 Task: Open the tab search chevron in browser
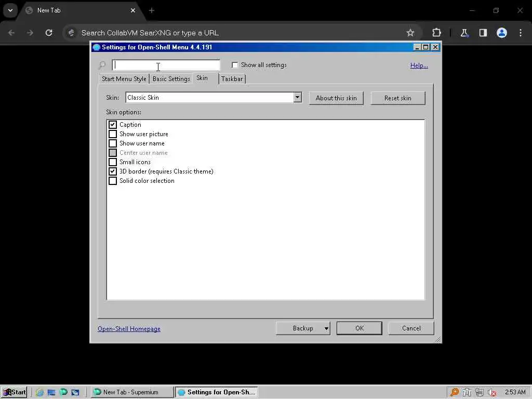click(10, 10)
